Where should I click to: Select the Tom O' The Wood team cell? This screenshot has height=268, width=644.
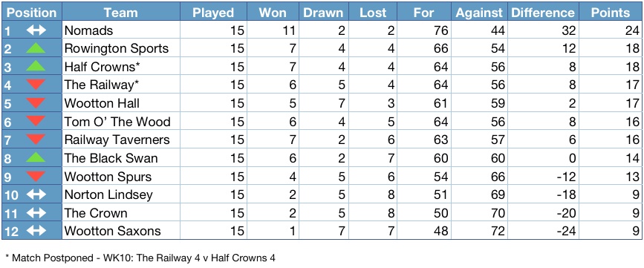[121, 122]
